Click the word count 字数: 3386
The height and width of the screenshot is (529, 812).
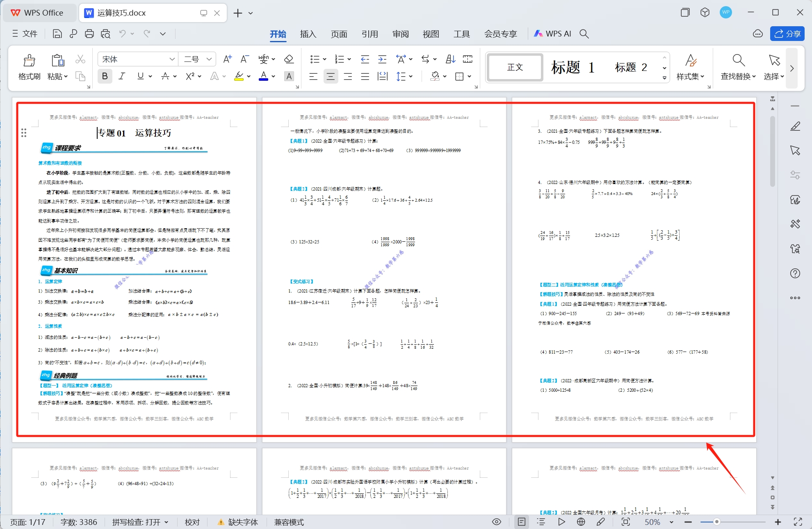click(79, 522)
